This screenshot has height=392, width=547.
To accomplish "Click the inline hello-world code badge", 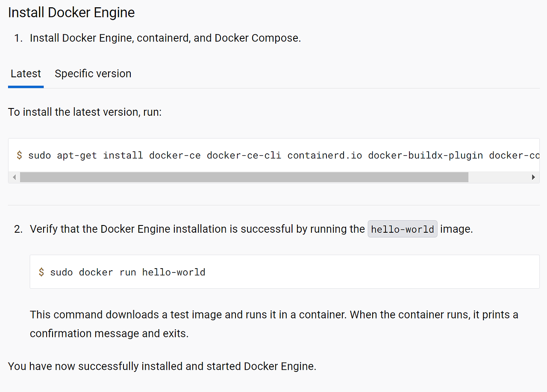I will point(402,229).
